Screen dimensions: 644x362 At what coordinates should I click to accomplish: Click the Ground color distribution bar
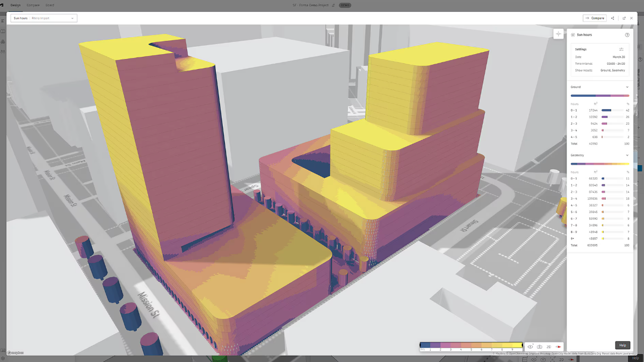(x=600, y=96)
